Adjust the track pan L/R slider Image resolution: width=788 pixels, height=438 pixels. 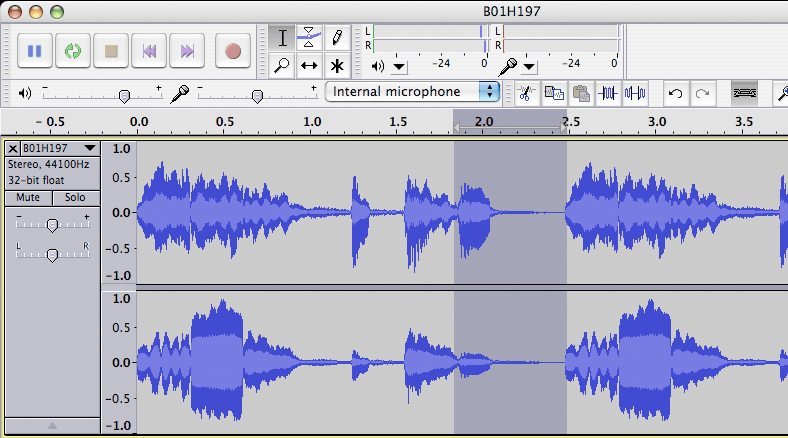(52, 255)
